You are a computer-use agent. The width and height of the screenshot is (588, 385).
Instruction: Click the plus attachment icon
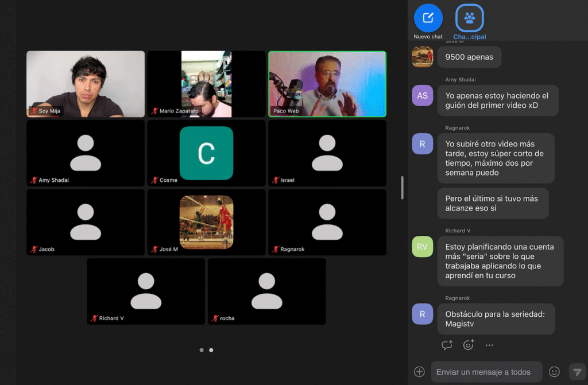pyautogui.click(x=420, y=372)
